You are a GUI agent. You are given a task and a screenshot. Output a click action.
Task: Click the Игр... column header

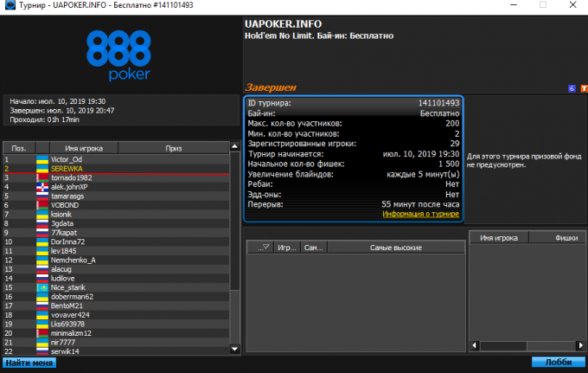tap(287, 248)
